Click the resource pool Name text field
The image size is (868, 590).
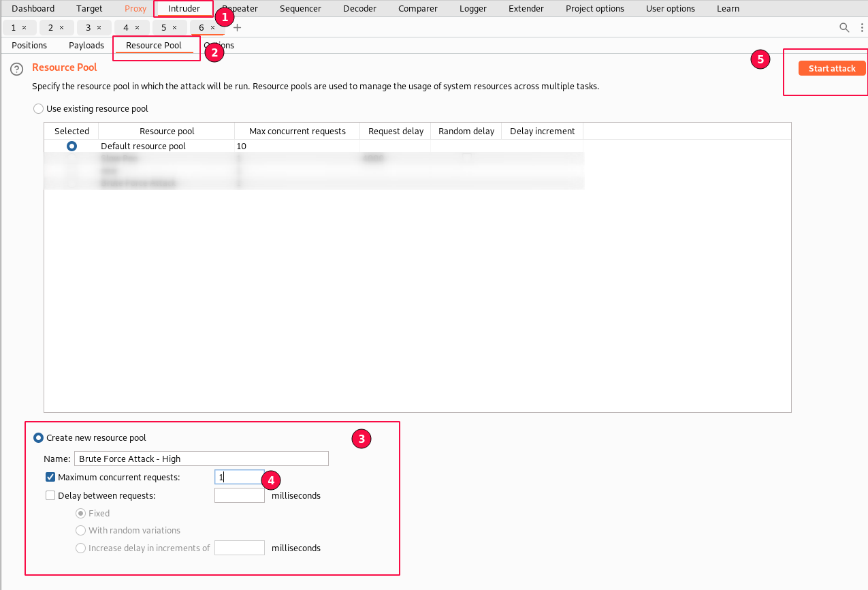(201, 459)
